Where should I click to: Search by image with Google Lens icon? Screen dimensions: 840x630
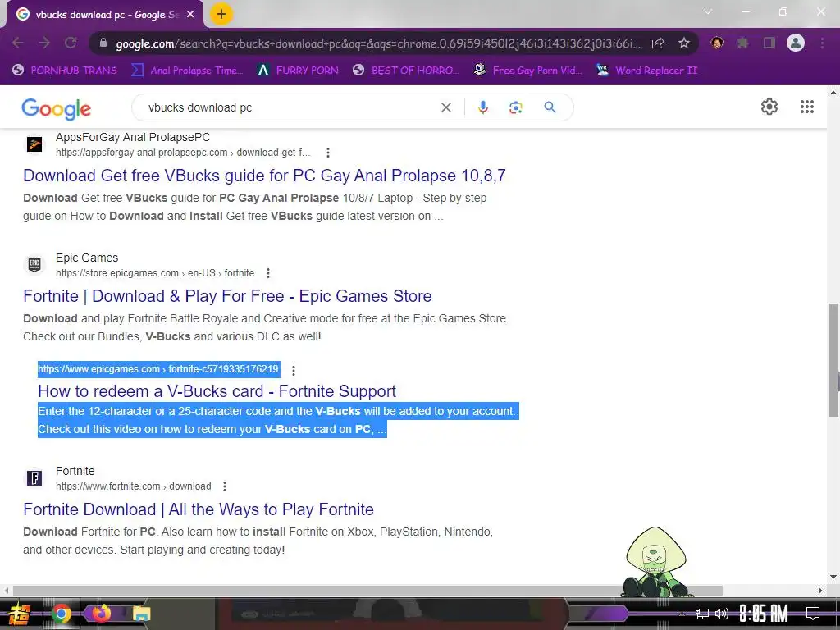(515, 107)
